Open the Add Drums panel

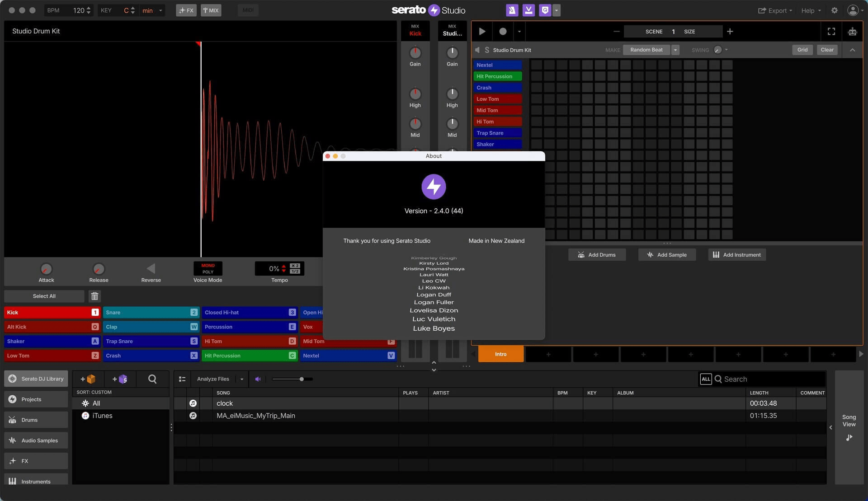597,254
